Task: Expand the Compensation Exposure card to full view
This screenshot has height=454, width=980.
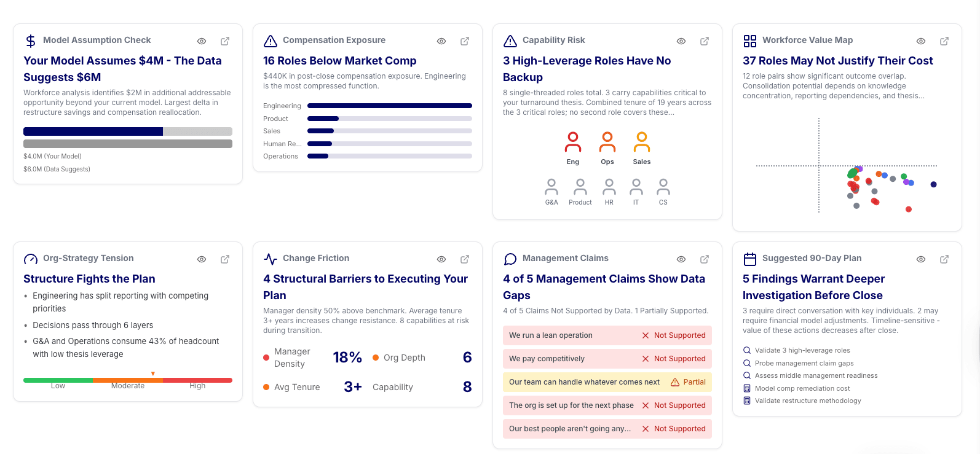Action: 464,41
